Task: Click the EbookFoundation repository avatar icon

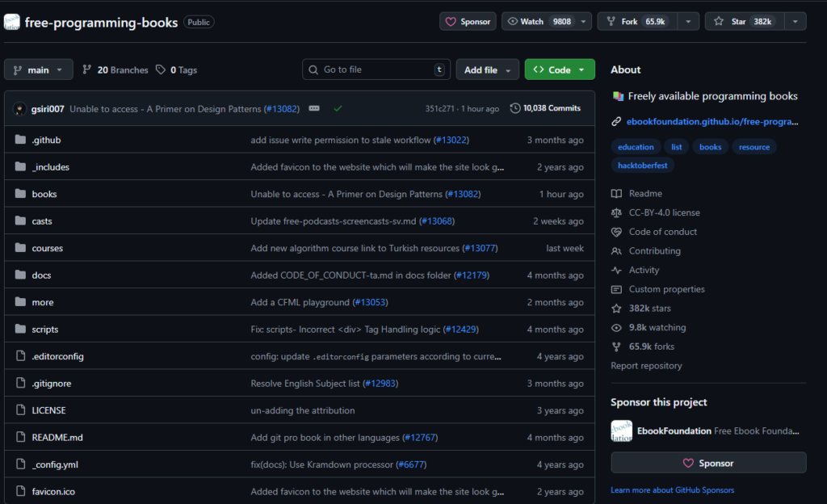Action: coord(12,22)
